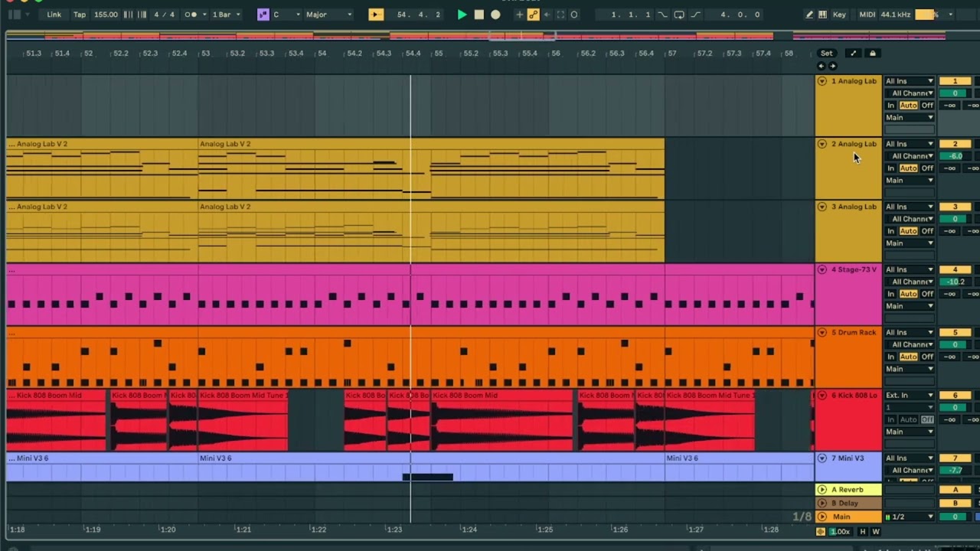This screenshot has height=551, width=980.
Task: Click the H height optimize button
Action: click(863, 532)
